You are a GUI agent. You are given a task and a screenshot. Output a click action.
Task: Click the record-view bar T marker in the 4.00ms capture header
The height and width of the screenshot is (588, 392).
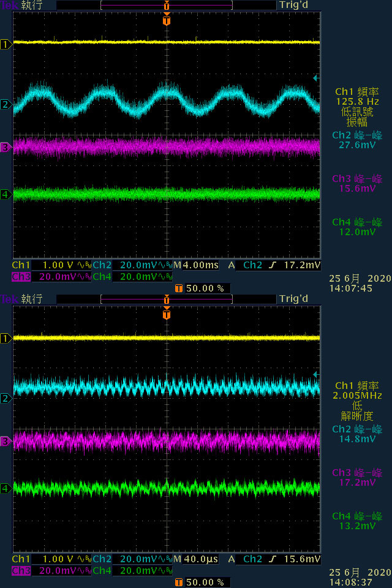pyautogui.click(x=167, y=6)
